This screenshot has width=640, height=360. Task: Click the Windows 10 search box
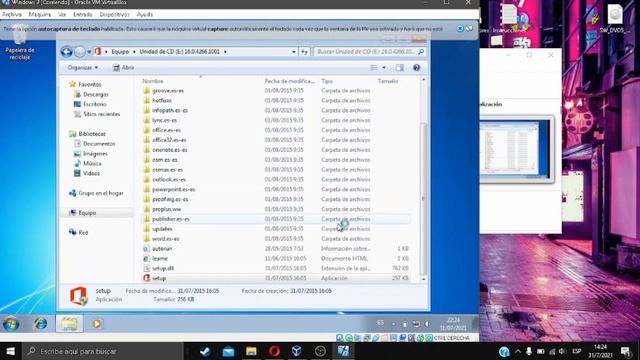coord(102,351)
